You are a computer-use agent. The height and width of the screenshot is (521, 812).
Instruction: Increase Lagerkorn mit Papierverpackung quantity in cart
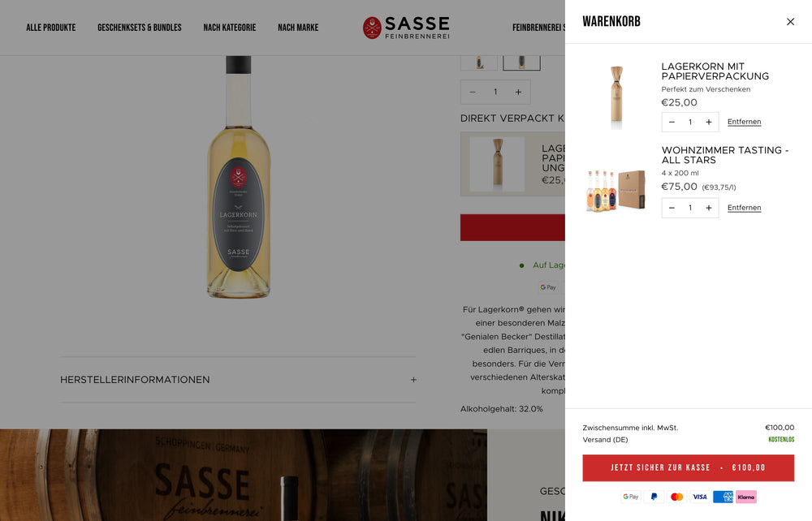coord(708,122)
